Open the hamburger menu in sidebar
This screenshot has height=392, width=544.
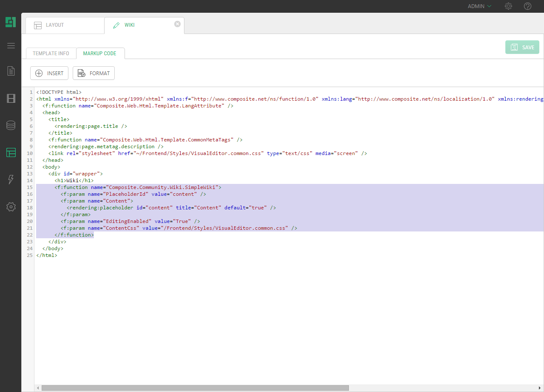11,46
